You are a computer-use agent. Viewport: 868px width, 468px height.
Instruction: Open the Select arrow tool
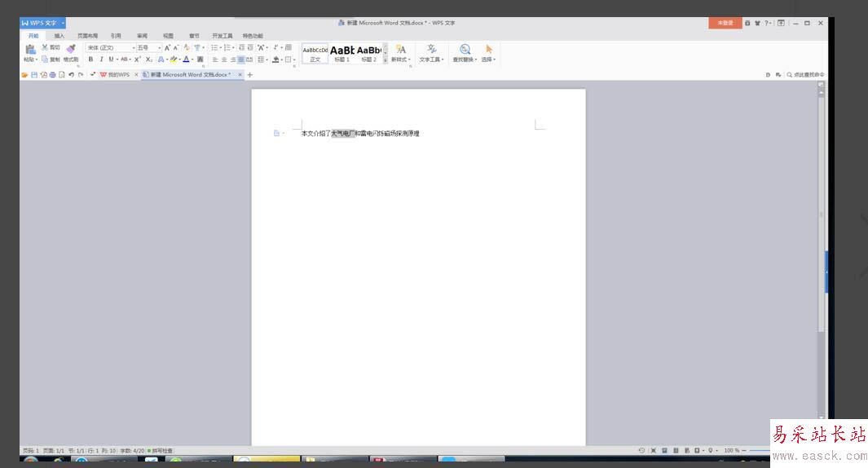point(488,53)
